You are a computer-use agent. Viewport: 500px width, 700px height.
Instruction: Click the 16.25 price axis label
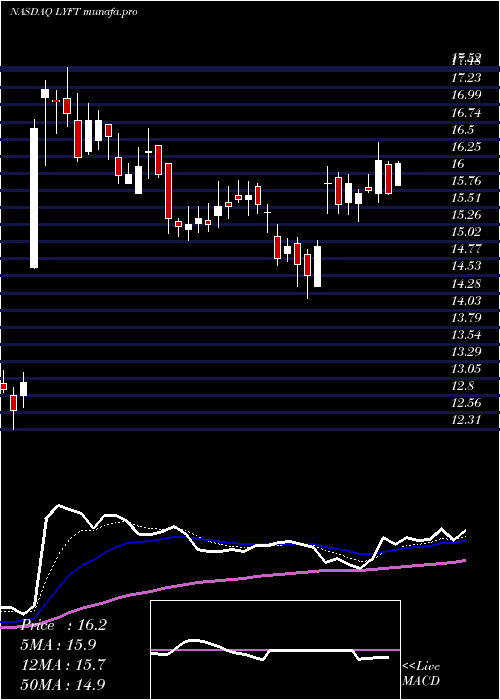(x=466, y=147)
